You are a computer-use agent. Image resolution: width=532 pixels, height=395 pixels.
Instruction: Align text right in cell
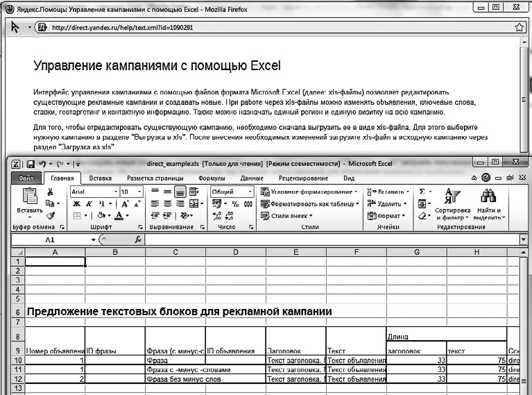(180, 204)
